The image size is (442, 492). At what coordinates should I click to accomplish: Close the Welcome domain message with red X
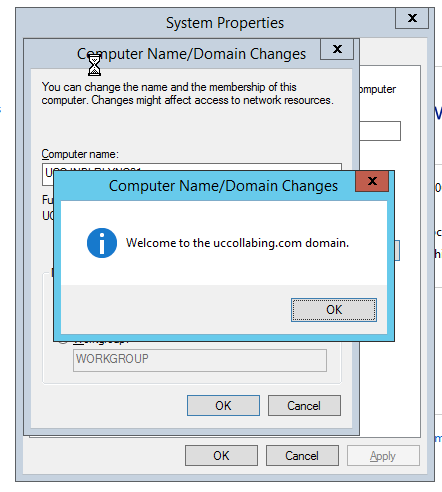point(372,181)
